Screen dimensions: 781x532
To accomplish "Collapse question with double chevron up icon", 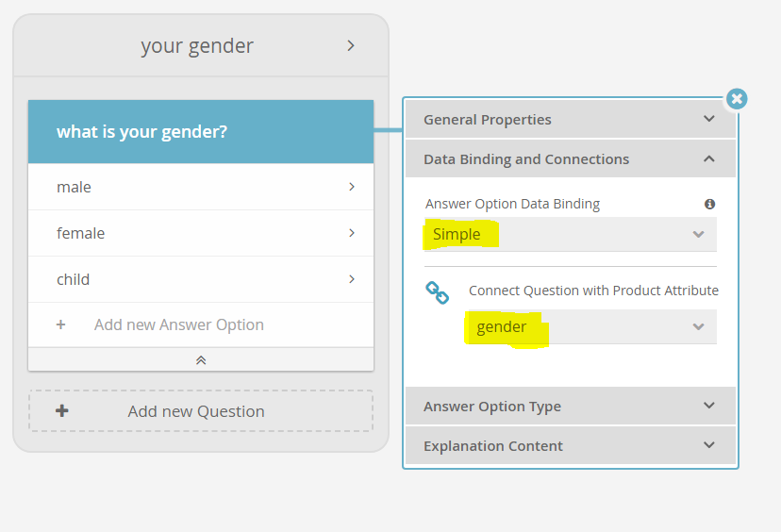I will (201, 359).
